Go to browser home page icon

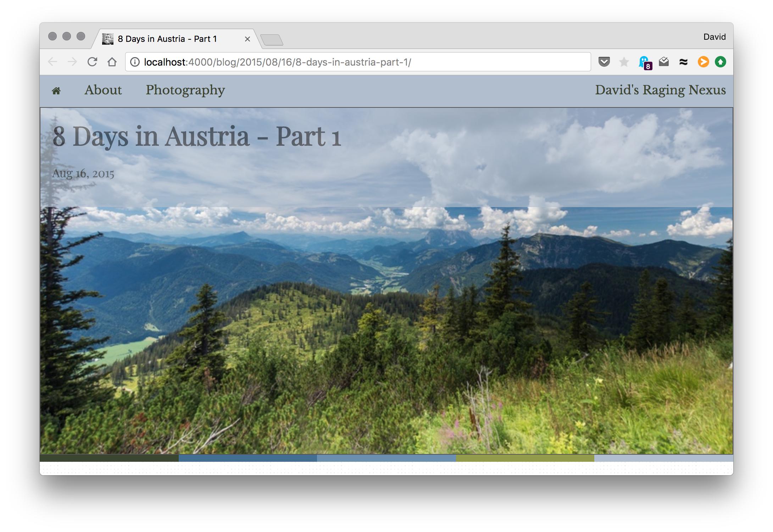click(x=112, y=62)
